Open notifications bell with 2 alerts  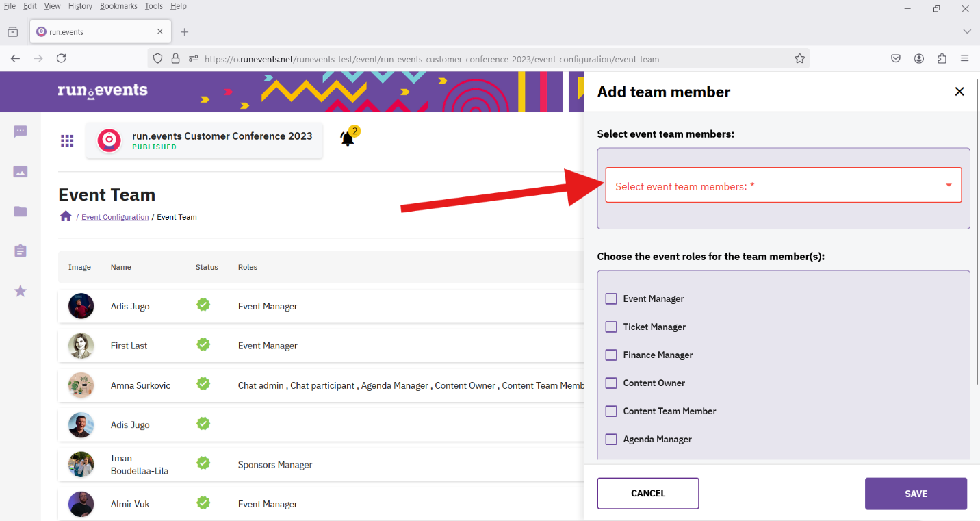point(348,138)
